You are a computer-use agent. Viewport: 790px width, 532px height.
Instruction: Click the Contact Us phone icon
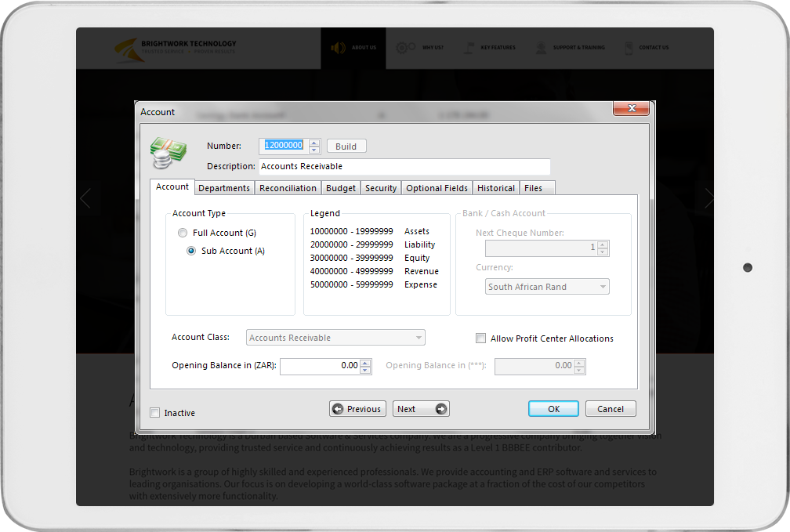[x=629, y=48]
